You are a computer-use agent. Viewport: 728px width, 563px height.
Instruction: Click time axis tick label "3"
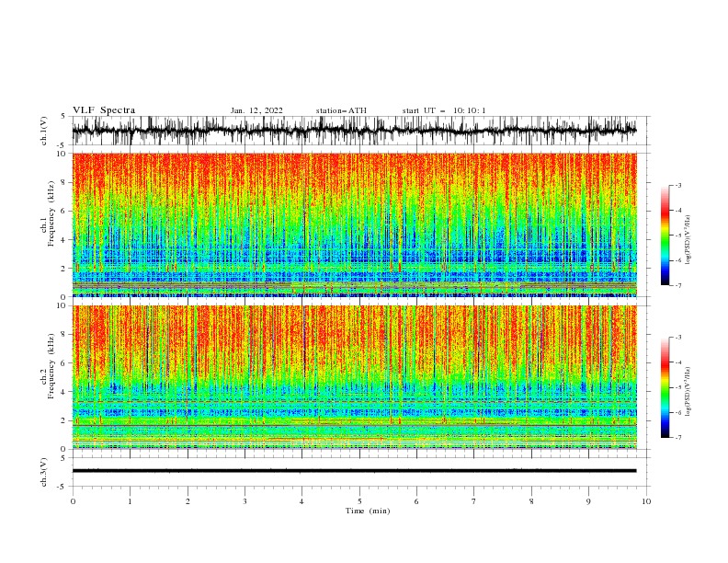[245, 501]
